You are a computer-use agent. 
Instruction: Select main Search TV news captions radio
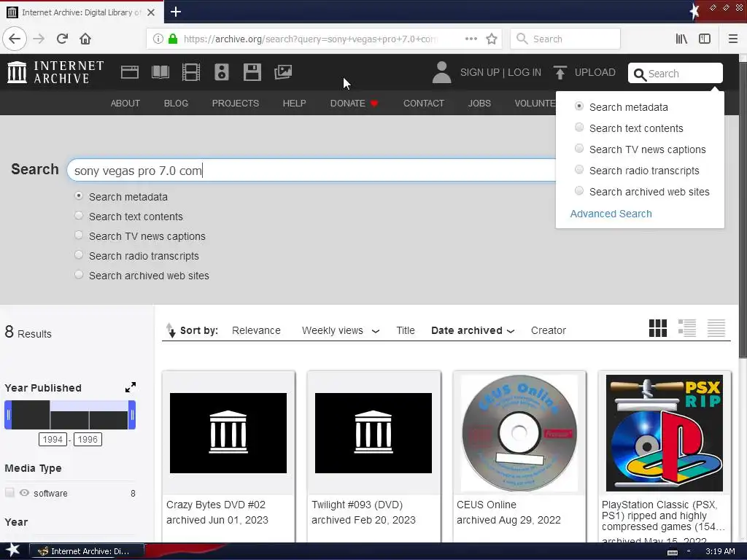[x=79, y=236]
